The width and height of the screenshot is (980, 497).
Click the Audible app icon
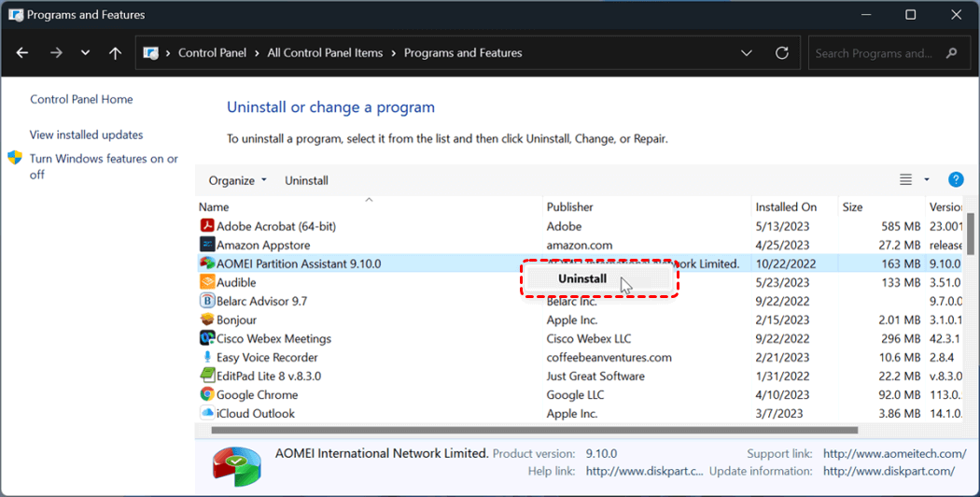click(x=207, y=282)
